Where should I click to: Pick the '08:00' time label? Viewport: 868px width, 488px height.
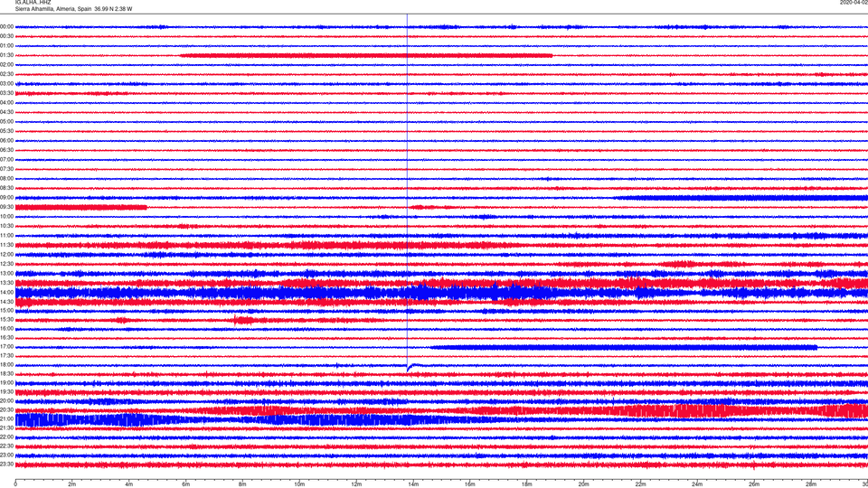pos(6,179)
